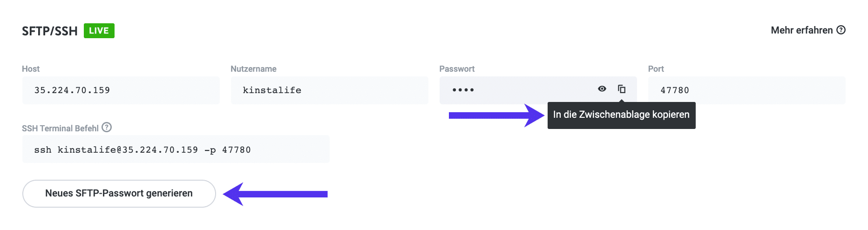This screenshot has height=230, width=868.
Task: Click the green LIVE badge
Action: (99, 31)
